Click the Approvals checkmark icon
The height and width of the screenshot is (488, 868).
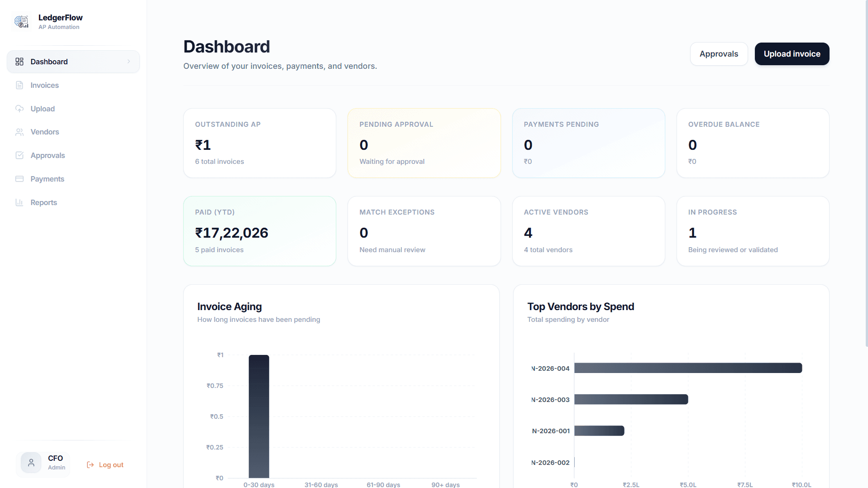coord(19,155)
